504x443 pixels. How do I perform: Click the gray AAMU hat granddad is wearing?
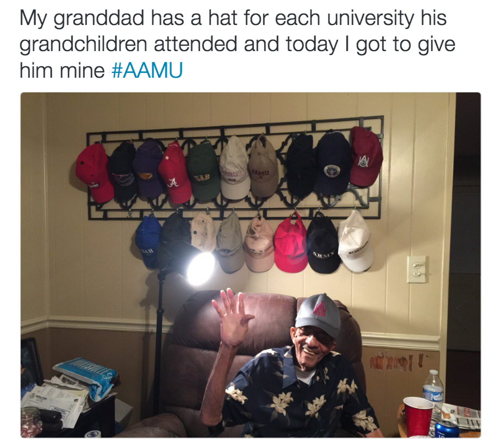tap(318, 315)
